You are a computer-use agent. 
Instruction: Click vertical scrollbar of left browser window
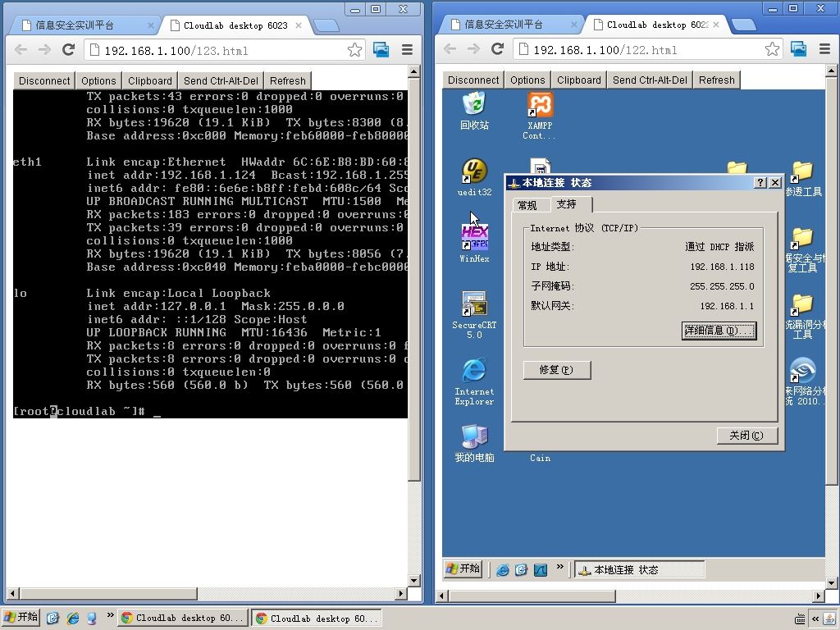click(414, 279)
